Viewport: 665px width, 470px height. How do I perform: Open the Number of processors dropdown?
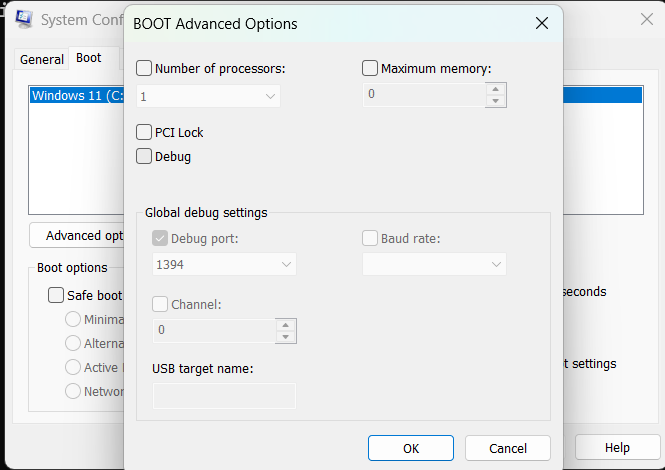click(x=208, y=96)
